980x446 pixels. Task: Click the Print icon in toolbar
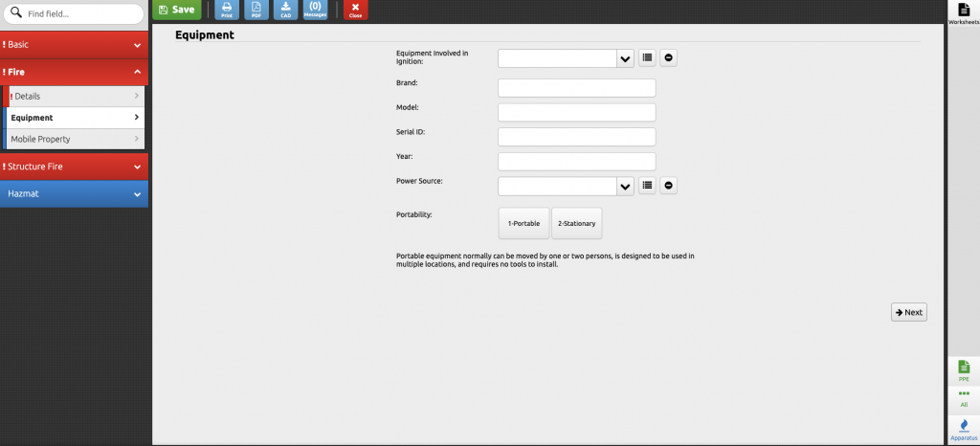point(227,10)
